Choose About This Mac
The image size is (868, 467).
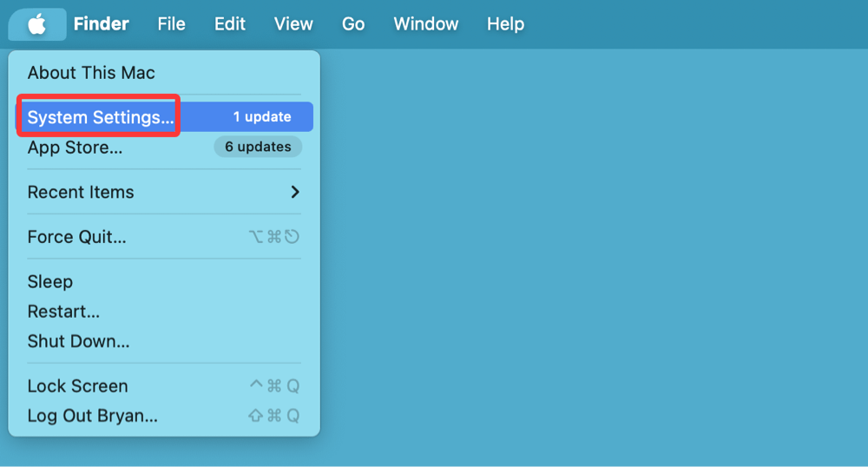point(91,73)
